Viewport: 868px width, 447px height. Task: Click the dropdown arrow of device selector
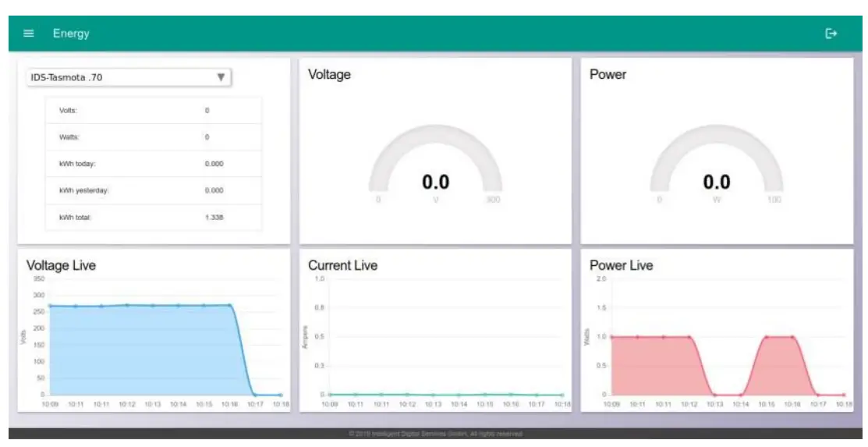click(x=221, y=77)
